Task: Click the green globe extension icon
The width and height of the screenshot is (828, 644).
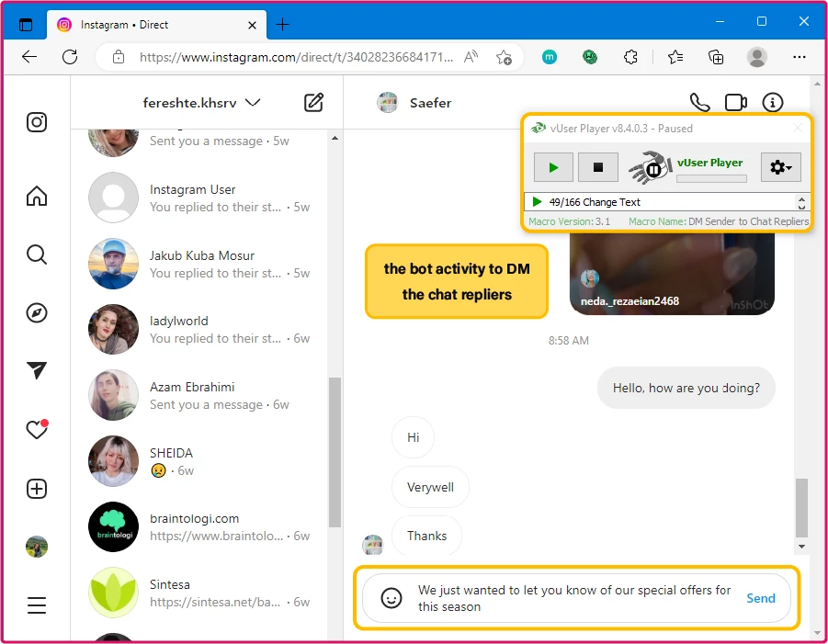Action: [590, 56]
